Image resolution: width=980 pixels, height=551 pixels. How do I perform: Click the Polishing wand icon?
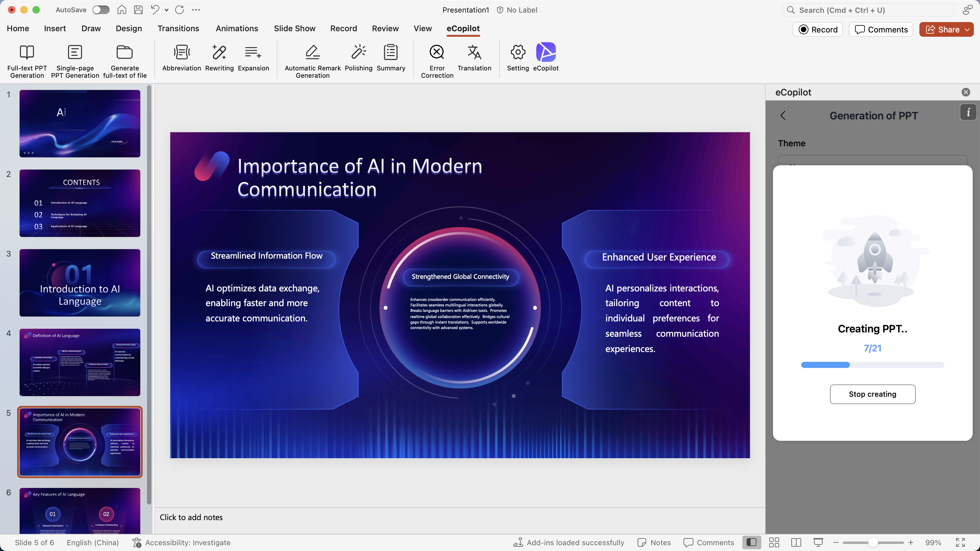click(x=358, y=52)
